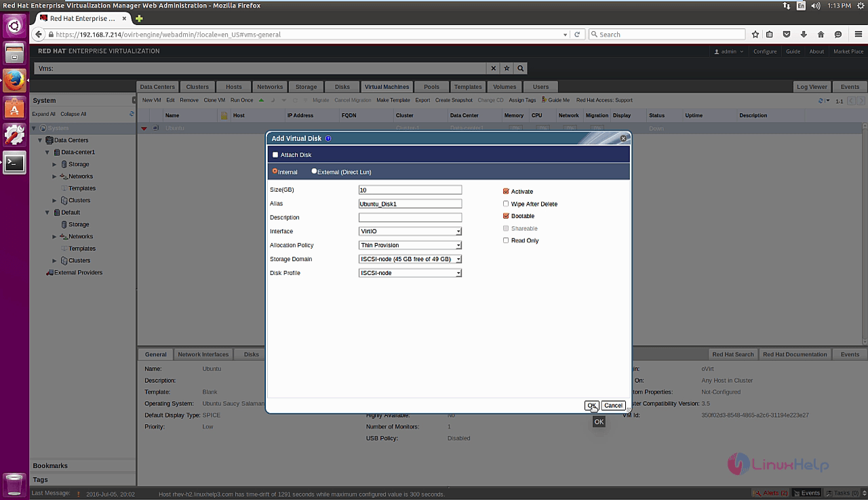Open the Ubuntu Dash search icon
The image size is (868, 500).
pos(14,26)
